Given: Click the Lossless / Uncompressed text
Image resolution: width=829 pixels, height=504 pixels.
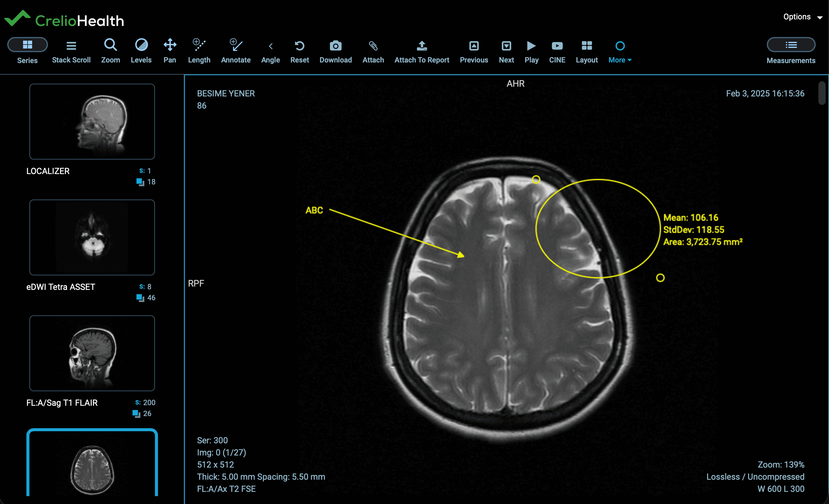Looking at the screenshot, I should coord(755,476).
